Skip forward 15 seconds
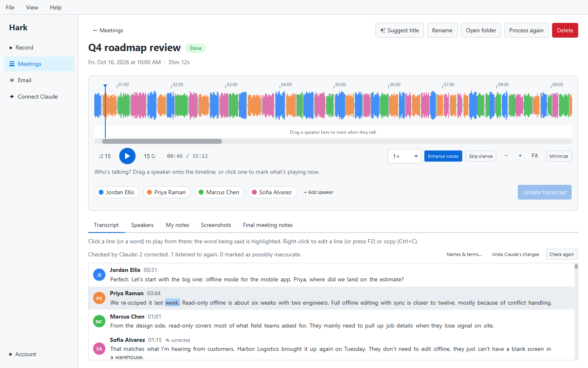This screenshot has height=368, width=588. click(x=149, y=156)
